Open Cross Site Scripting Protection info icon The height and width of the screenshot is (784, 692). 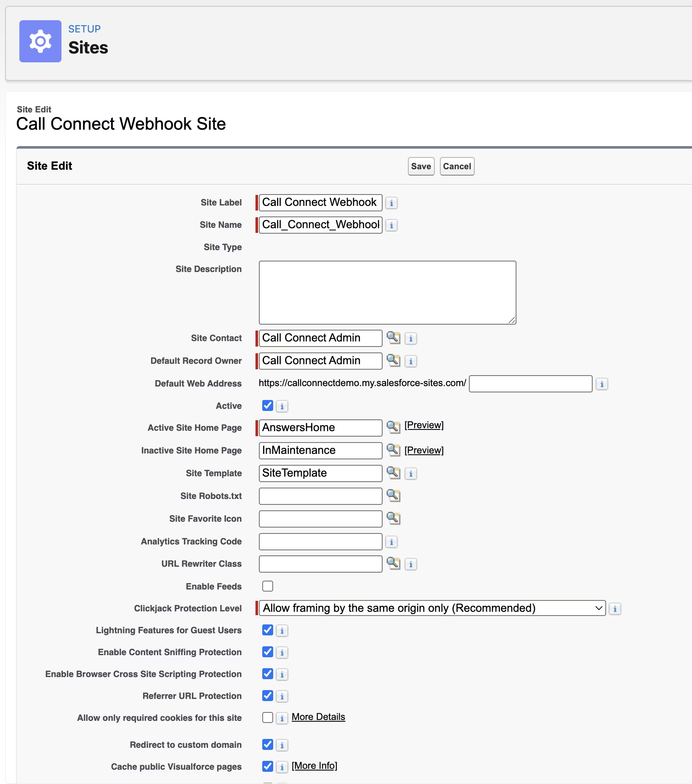(x=282, y=675)
